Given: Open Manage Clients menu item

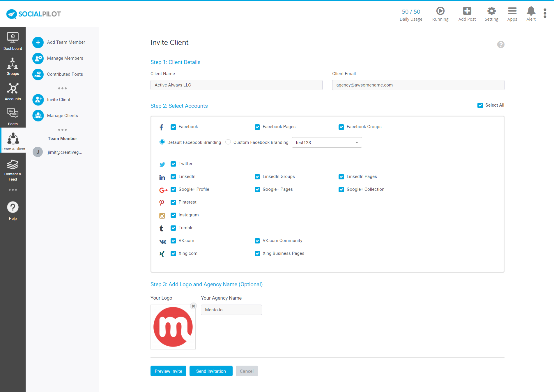Looking at the screenshot, I should pyautogui.click(x=63, y=116).
